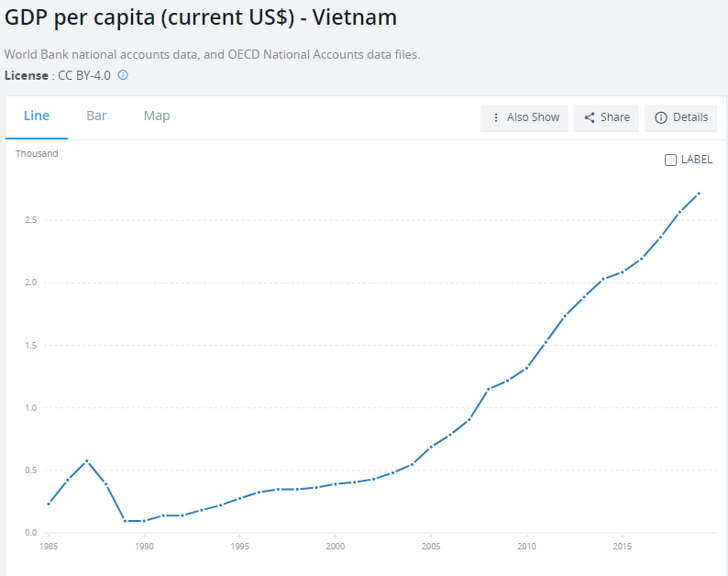The image size is (728, 576).
Task: Click the share icon
Action: (590, 117)
